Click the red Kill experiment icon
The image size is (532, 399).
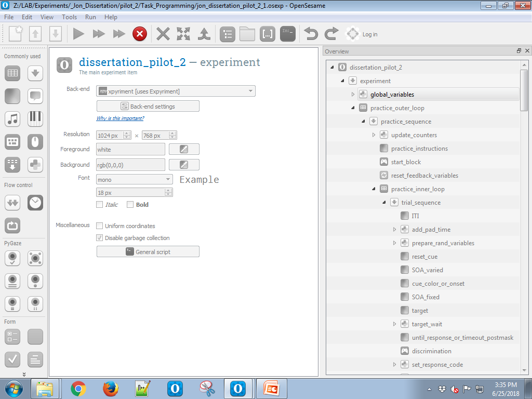pos(139,34)
